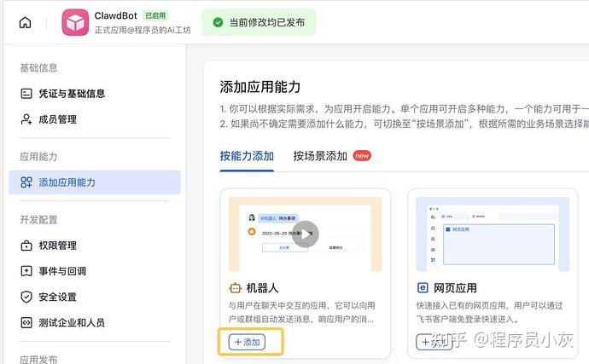Click the 成员管理 person icon
The image size is (589, 364).
26,120
